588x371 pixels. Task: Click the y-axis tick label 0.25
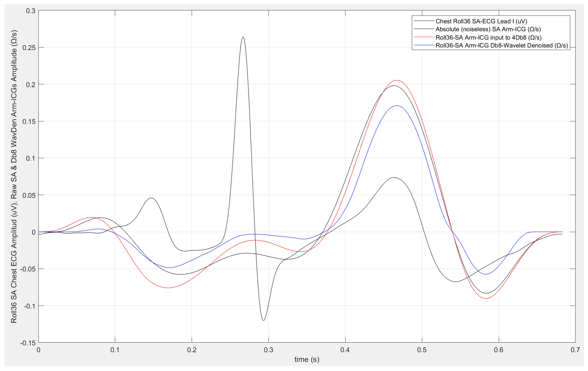point(29,48)
